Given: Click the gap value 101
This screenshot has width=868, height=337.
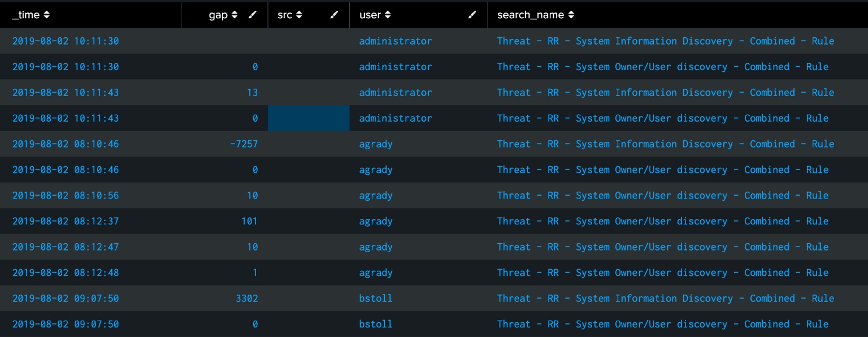Looking at the screenshot, I should click(x=249, y=221).
